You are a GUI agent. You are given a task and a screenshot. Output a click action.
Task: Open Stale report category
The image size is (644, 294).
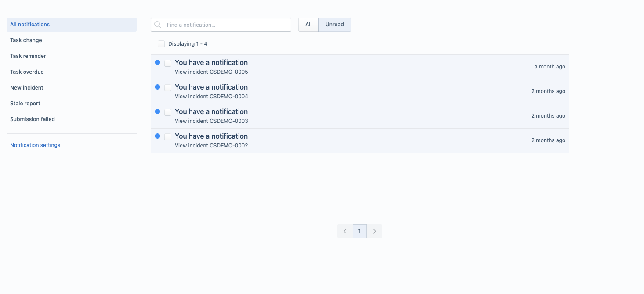click(72, 104)
